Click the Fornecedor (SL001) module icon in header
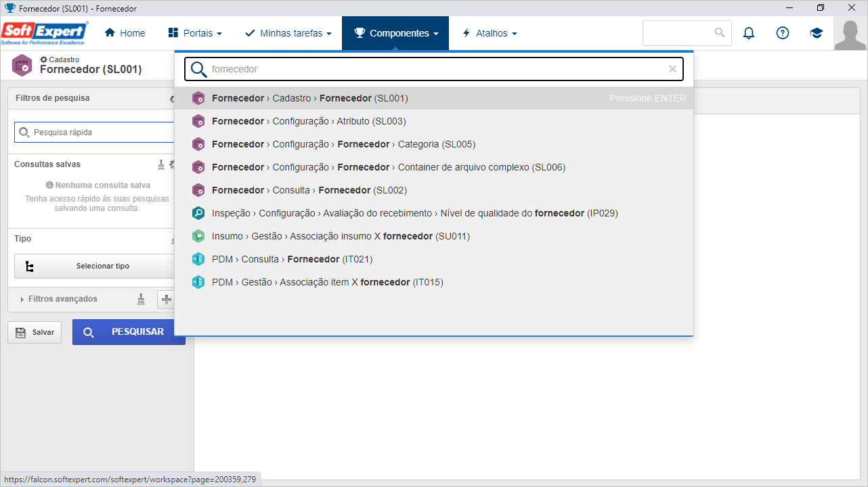 22,65
